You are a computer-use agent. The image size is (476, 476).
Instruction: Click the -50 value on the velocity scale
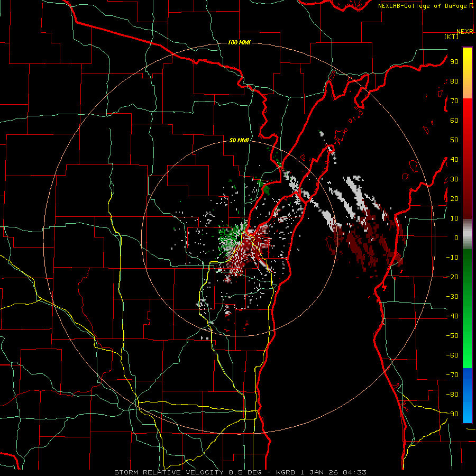(x=452, y=336)
